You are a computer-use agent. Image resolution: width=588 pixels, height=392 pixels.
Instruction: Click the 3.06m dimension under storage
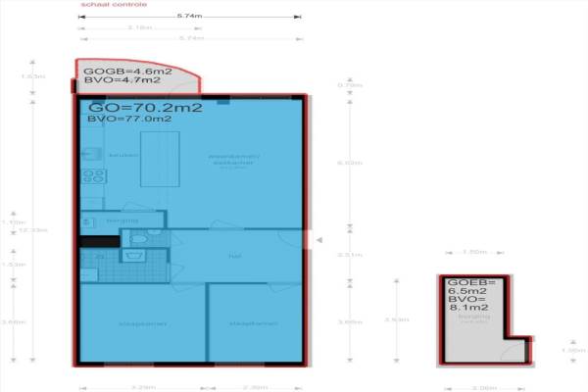click(484, 387)
